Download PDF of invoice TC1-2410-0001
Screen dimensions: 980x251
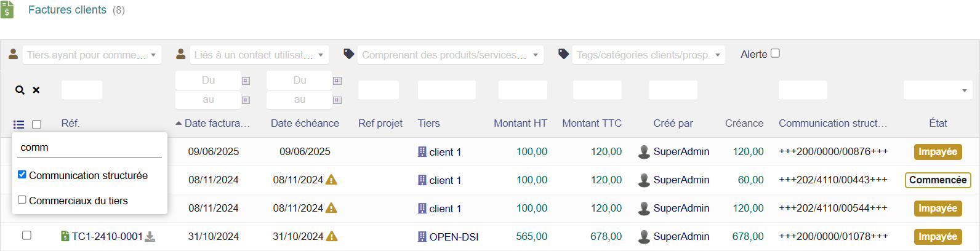(x=150, y=237)
